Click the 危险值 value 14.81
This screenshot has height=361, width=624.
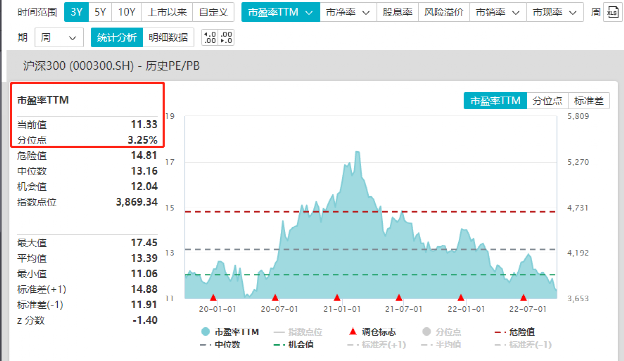click(x=144, y=156)
